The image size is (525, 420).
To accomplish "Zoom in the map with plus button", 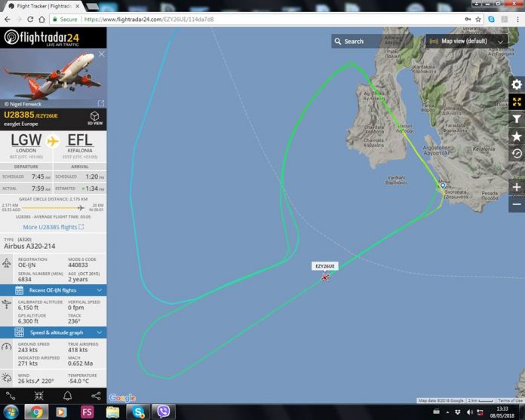I will 517,187.
